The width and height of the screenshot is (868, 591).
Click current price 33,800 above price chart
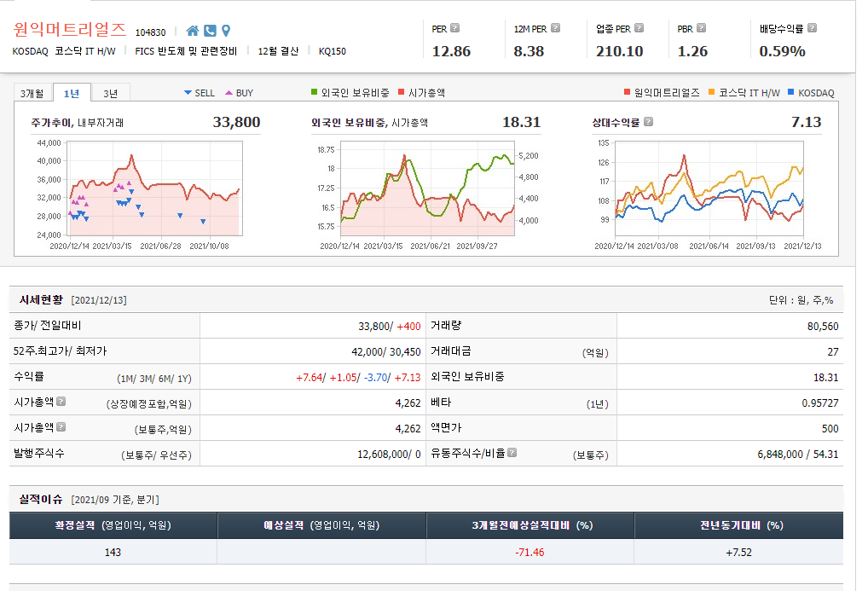236,122
